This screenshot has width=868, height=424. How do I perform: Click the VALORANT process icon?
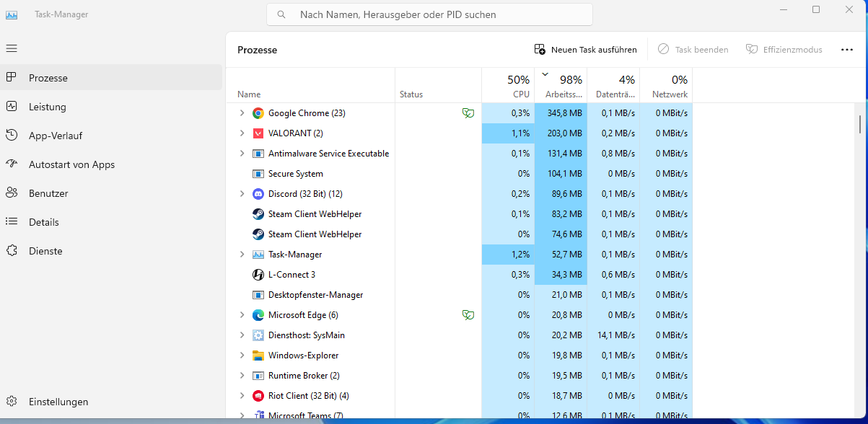[258, 133]
